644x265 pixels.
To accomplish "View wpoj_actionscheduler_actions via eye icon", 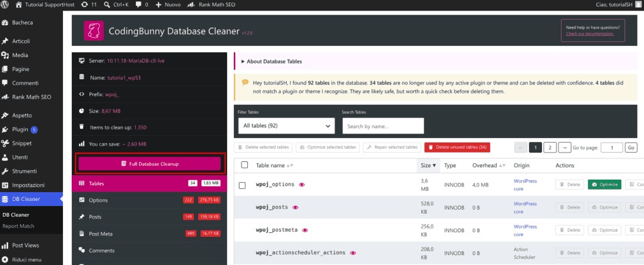I will click(353, 253).
